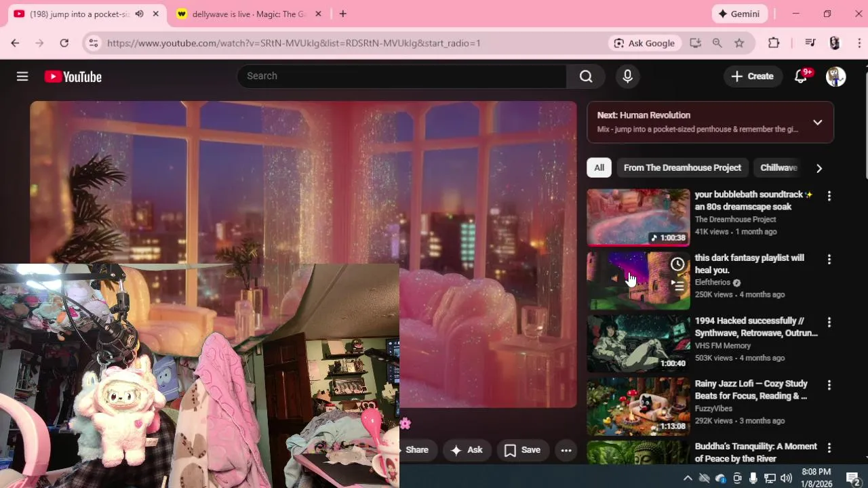Select the 'All' filter chip
Image resolution: width=868 pixels, height=488 pixels.
point(599,167)
